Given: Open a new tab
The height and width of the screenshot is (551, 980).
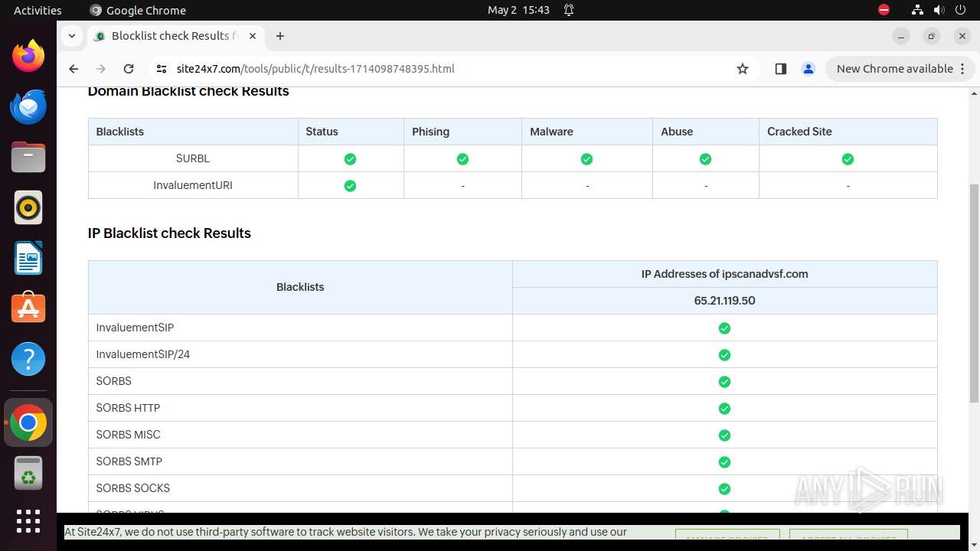Looking at the screenshot, I should [280, 36].
